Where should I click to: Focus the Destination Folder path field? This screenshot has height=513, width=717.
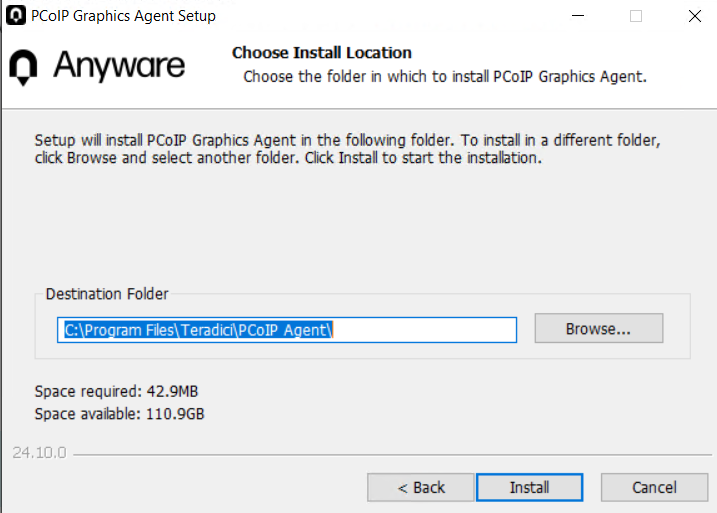tap(287, 330)
